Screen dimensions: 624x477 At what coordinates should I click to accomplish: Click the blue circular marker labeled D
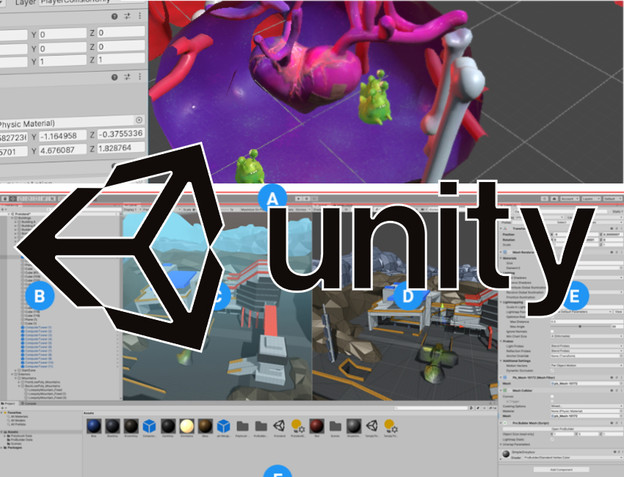[406, 295]
